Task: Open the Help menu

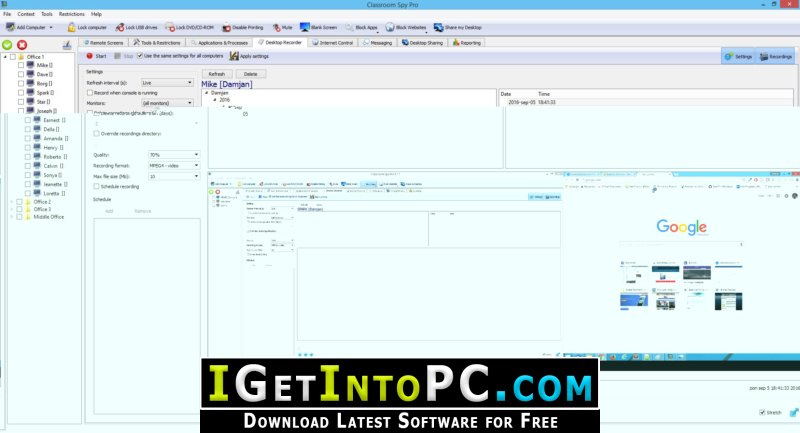Action: point(96,14)
